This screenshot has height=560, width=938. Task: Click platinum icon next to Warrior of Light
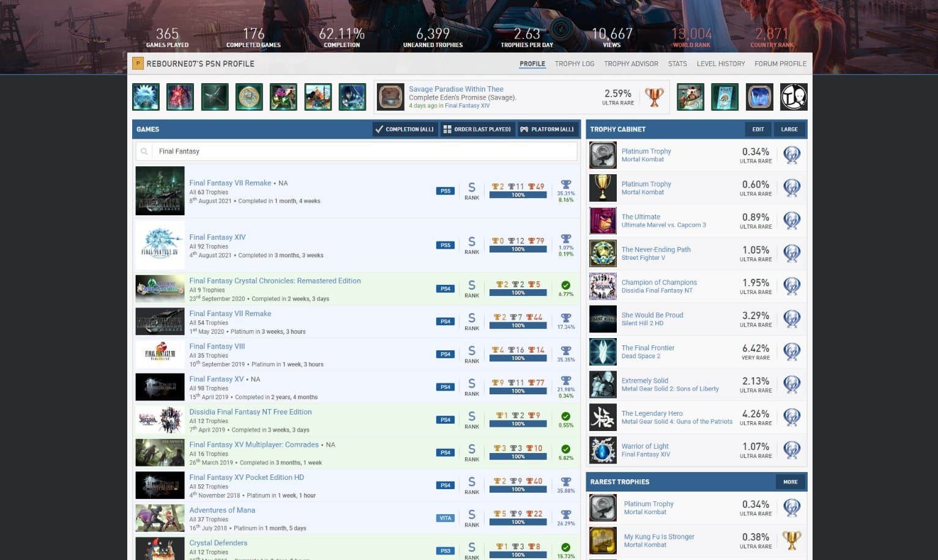(792, 450)
